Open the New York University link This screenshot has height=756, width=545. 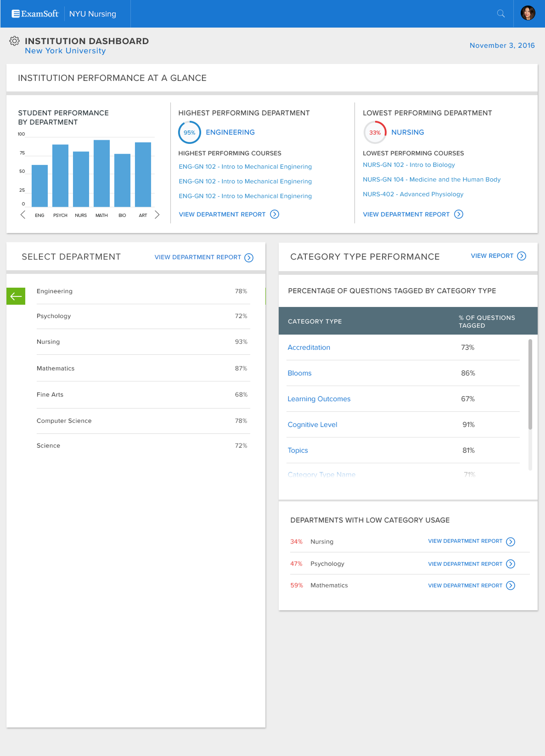point(65,51)
